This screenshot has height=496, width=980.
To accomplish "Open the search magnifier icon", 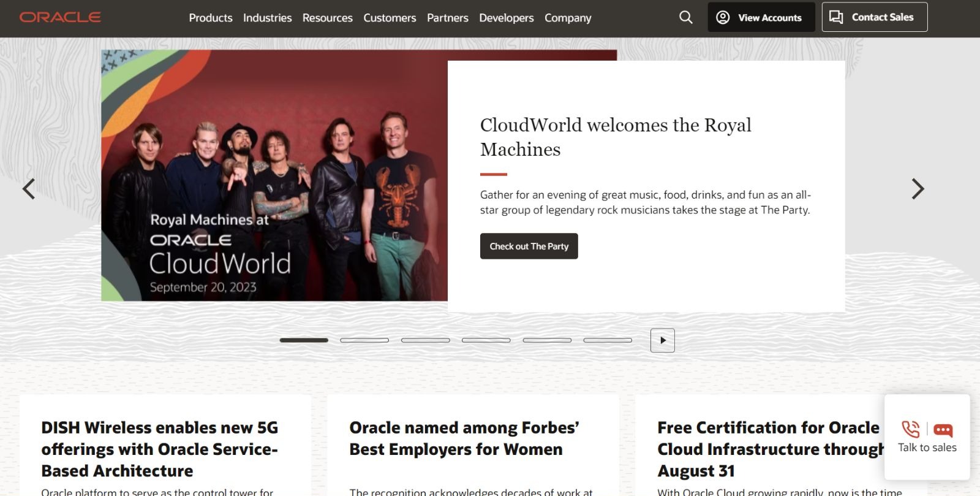I will (686, 17).
